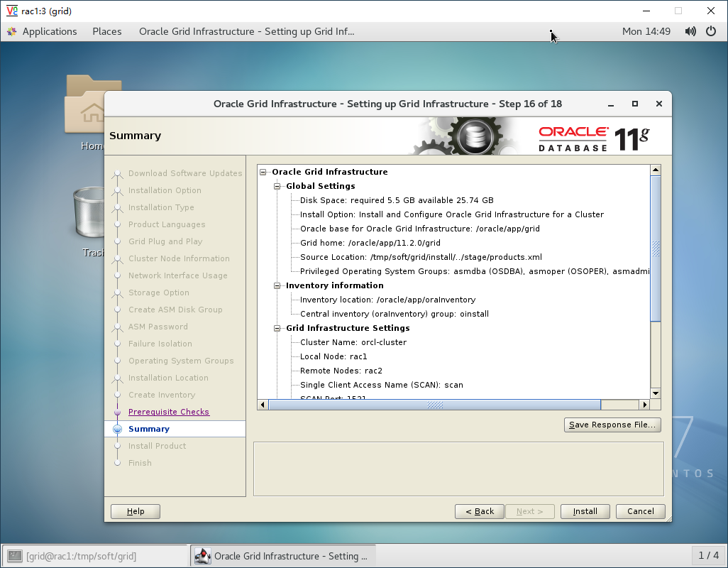Select the Inventory location row
Viewport: 728px width, 568px height.
pos(387,300)
